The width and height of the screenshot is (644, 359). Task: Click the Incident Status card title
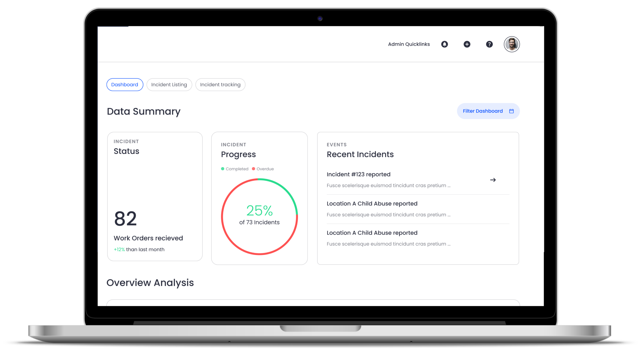pyautogui.click(x=127, y=151)
